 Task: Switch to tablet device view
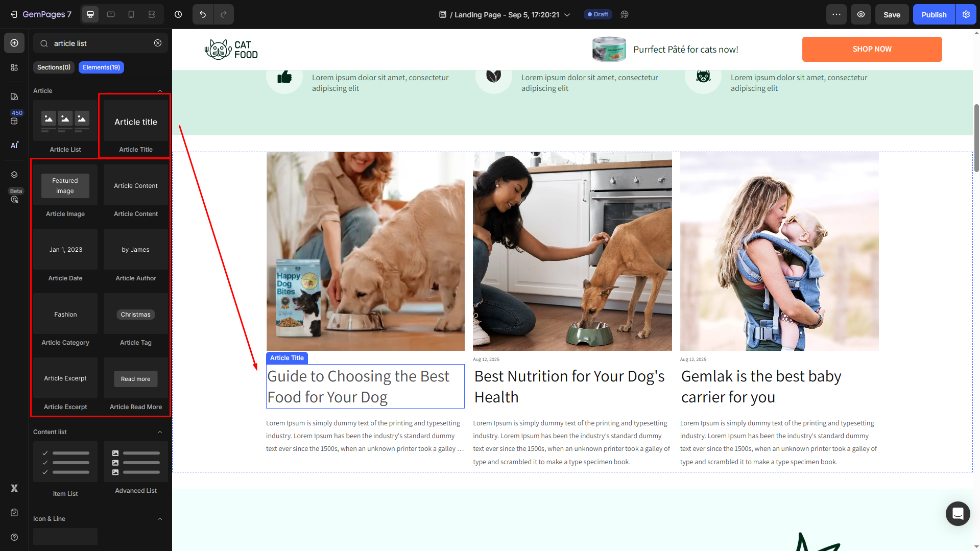(111, 14)
